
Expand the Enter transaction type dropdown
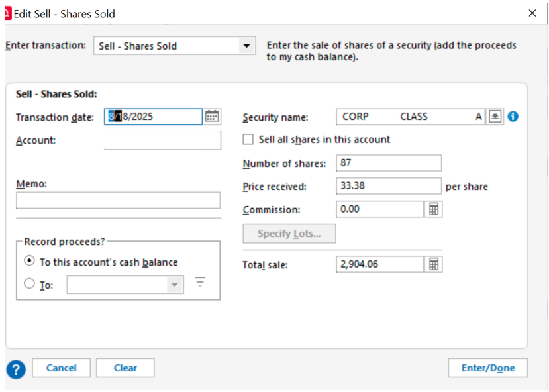point(246,46)
